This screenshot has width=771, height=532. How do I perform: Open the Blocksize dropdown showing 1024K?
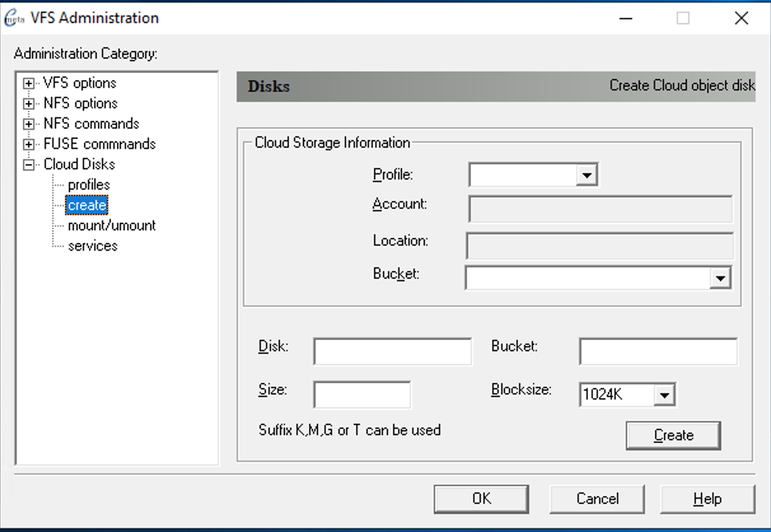click(663, 395)
